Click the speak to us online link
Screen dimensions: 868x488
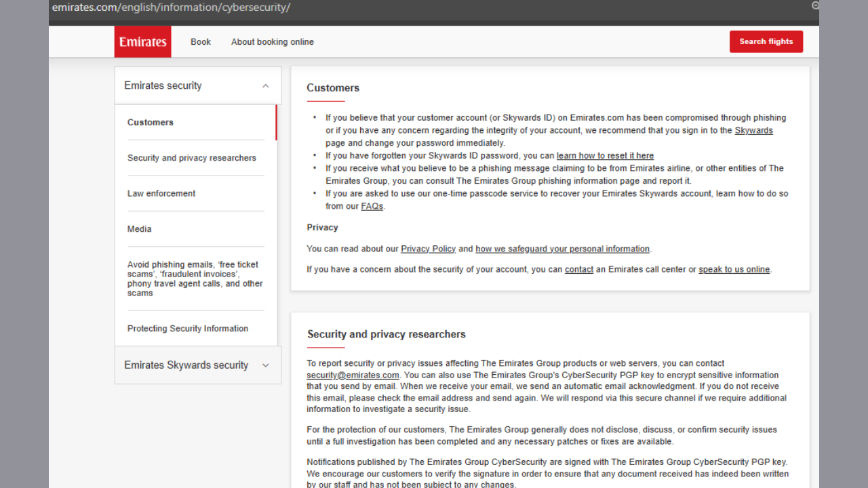coord(734,269)
